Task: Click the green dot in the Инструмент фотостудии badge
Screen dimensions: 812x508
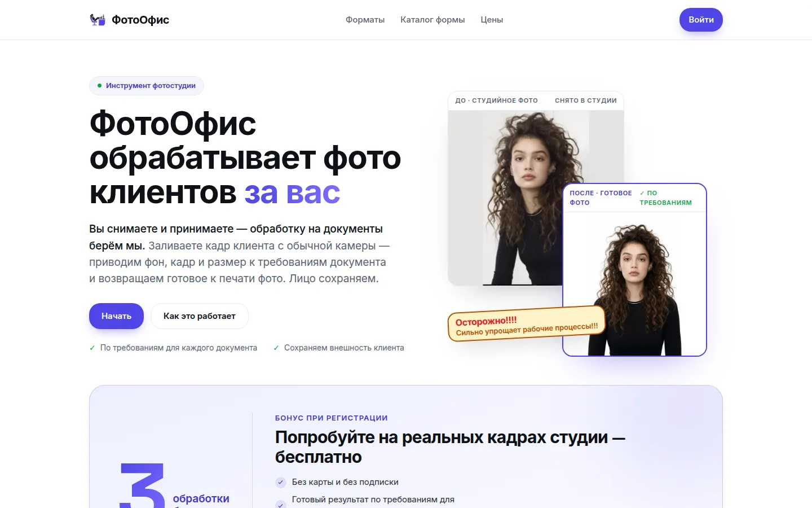Action: (x=100, y=86)
